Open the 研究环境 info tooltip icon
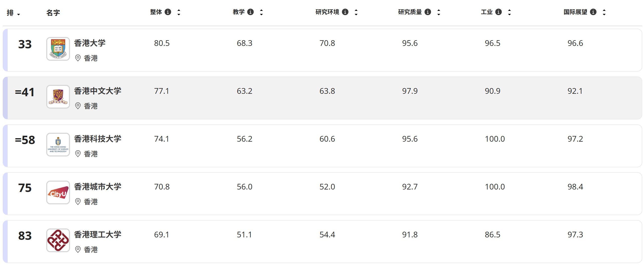Screen dimensions: 644x266 coord(345,12)
